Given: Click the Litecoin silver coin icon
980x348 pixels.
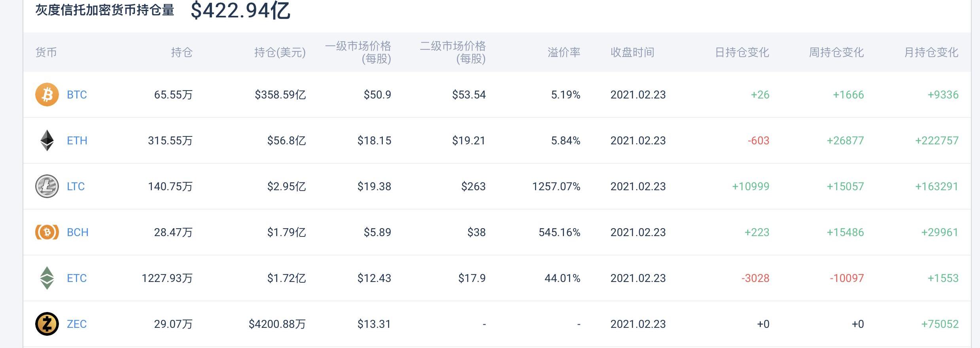Looking at the screenshot, I should 47,186.
